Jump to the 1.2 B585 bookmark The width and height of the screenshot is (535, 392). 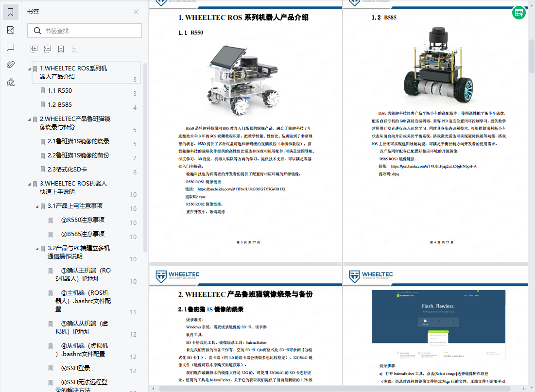(x=60, y=104)
